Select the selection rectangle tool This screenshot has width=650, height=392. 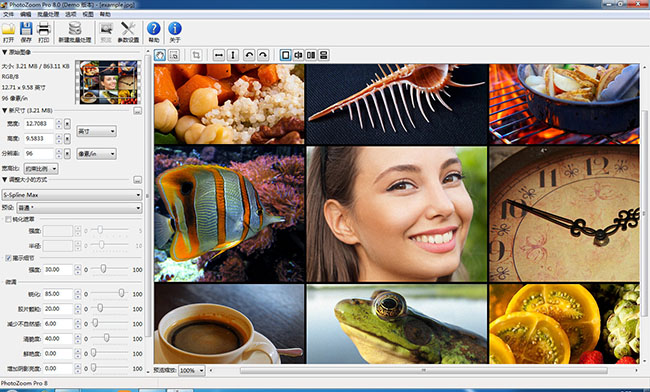[174, 55]
